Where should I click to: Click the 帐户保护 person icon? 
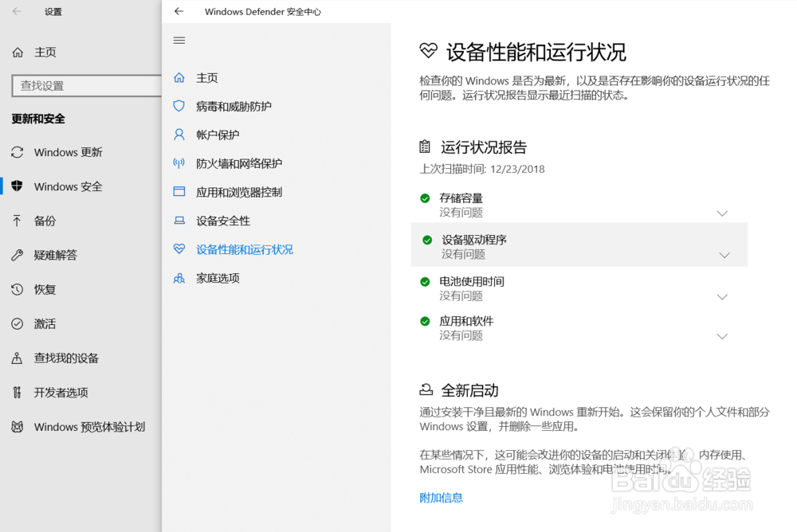click(x=179, y=135)
